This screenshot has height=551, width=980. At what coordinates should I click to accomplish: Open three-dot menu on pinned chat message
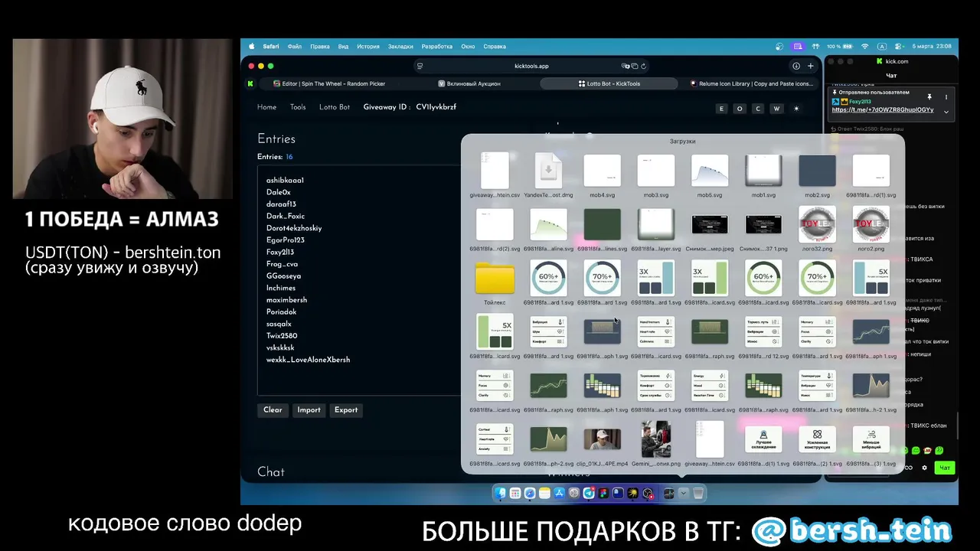pyautogui.click(x=946, y=97)
